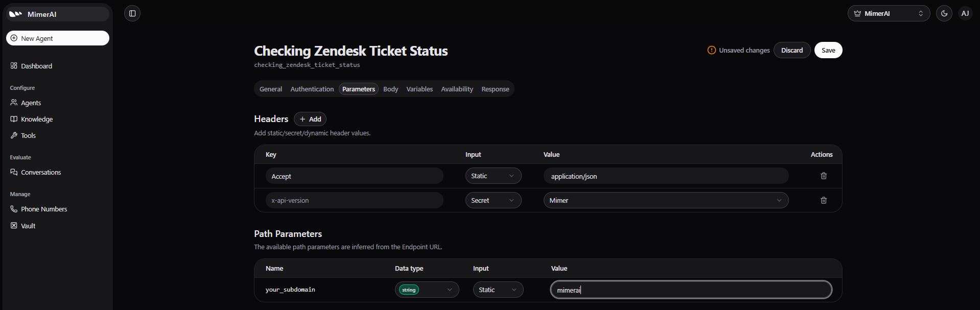Discard the unsaved changes

click(x=791, y=50)
